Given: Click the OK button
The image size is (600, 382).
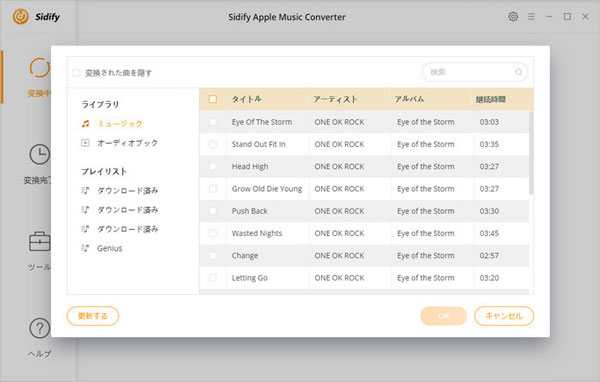Looking at the screenshot, I should click(443, 316).
